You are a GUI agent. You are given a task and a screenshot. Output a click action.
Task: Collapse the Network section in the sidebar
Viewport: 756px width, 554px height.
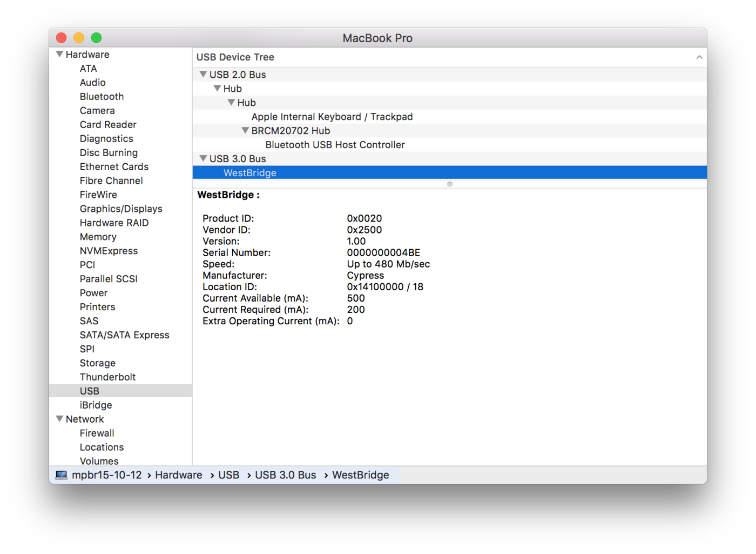[59, 419]
